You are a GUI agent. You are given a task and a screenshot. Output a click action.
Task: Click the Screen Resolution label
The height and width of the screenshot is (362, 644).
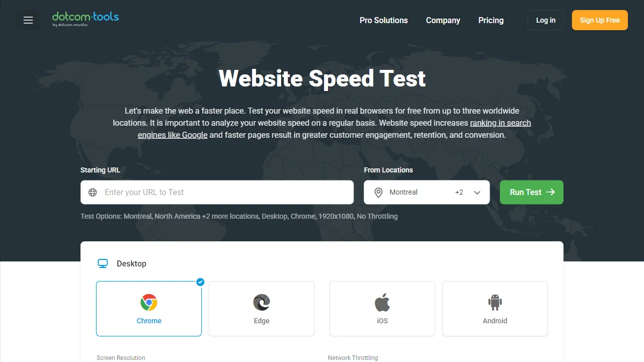coord(121,358)
